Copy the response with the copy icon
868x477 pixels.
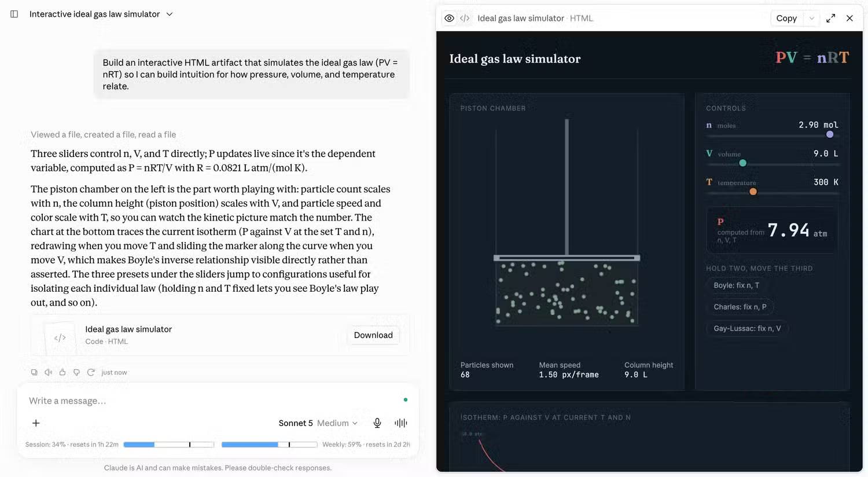(34, 372)
